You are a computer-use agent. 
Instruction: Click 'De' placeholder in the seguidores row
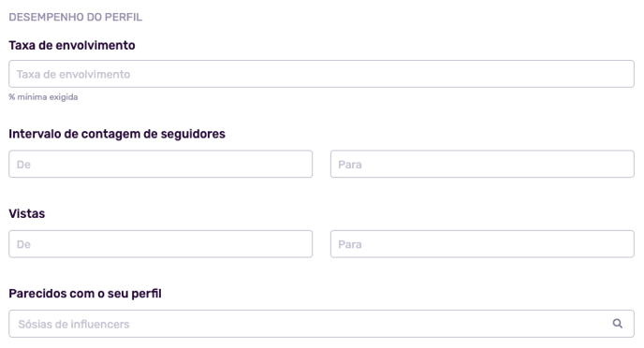(x=23, y=165)
